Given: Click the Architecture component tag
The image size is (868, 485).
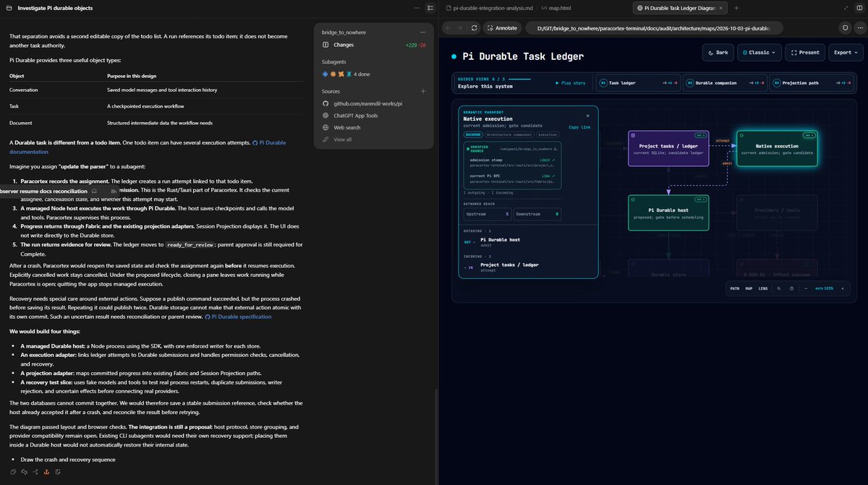Looking at the screenshot, I should coord(509,134).
